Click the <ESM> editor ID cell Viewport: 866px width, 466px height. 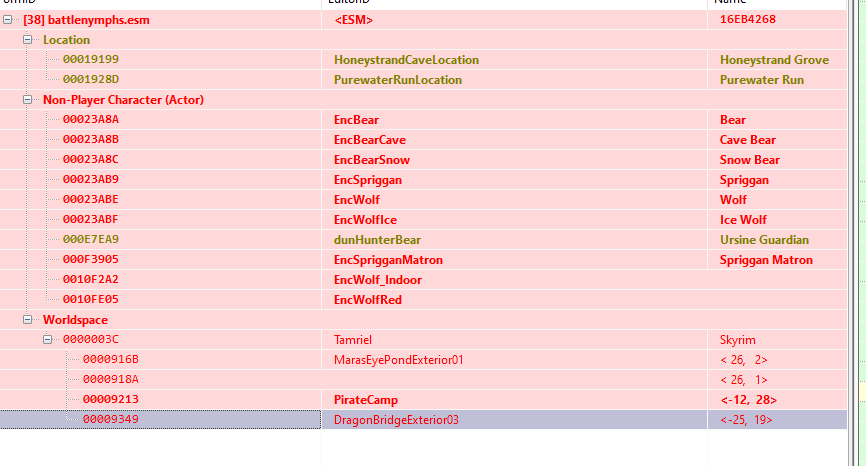353,20
